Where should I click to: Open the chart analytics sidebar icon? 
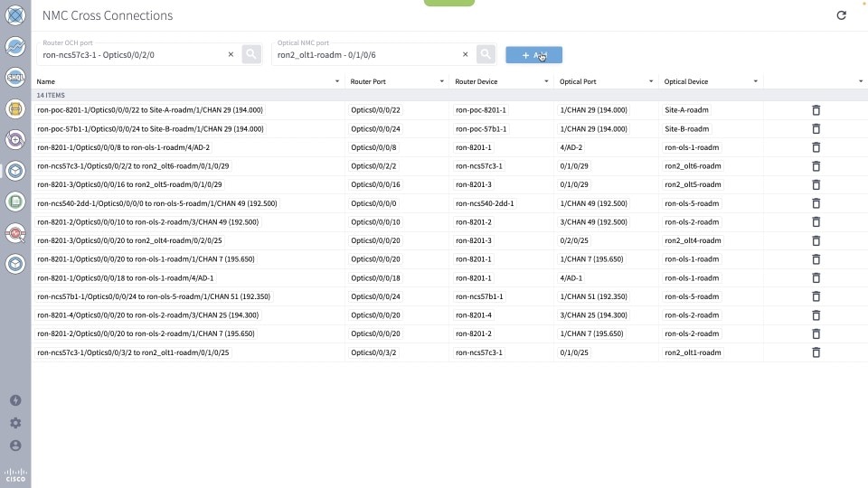15,46
